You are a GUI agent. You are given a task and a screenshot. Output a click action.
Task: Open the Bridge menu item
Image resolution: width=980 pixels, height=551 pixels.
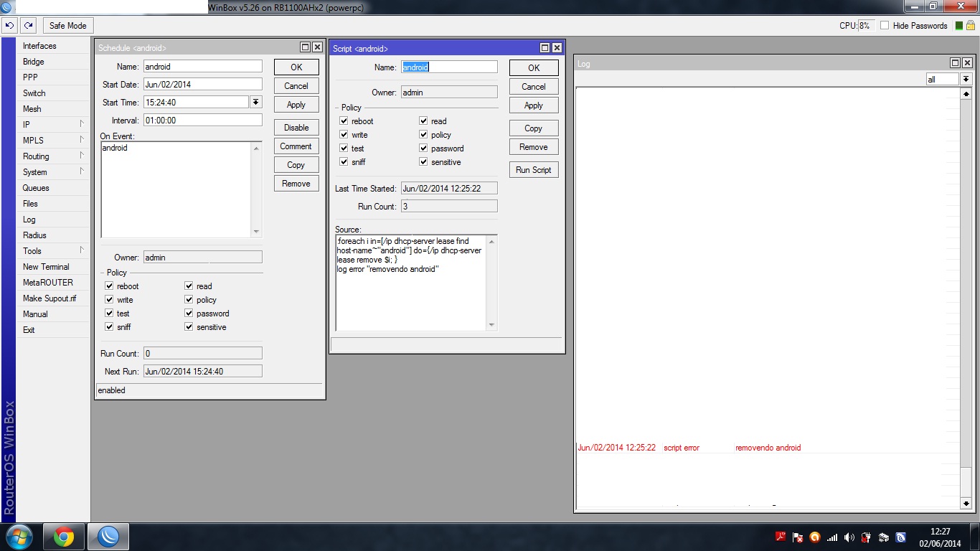pos(53,62)
